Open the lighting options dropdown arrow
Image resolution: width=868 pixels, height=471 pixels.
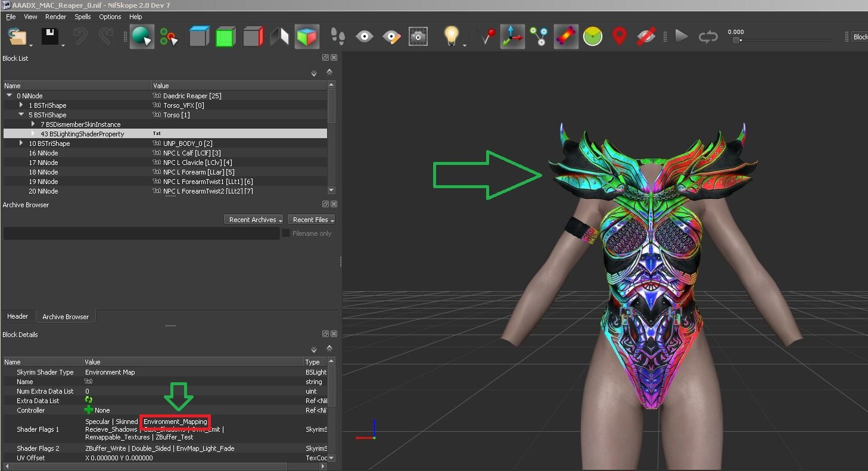click(464, 45)
